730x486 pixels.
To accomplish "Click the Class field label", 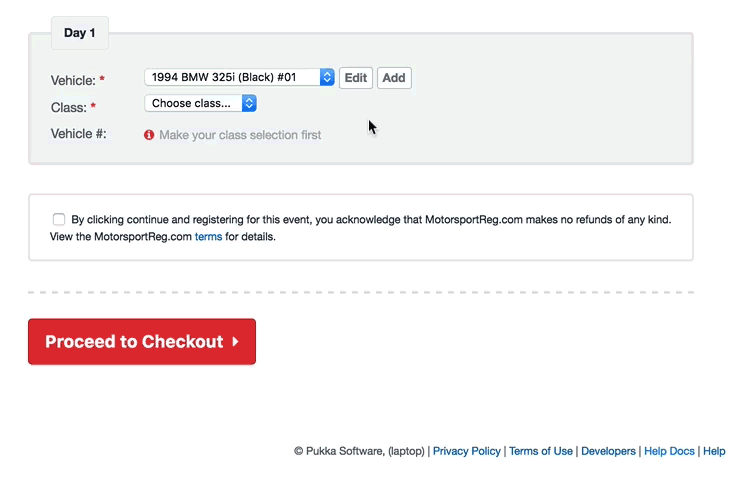I will click(68, 108).
